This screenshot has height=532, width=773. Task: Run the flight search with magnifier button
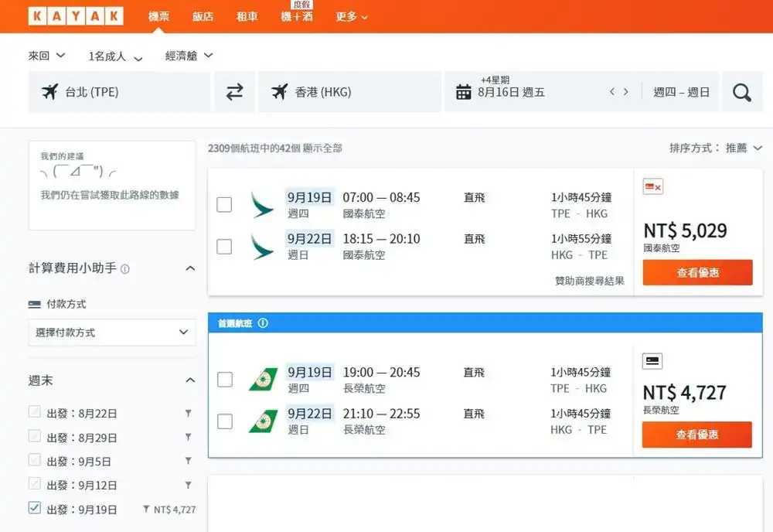click(742, 92)
